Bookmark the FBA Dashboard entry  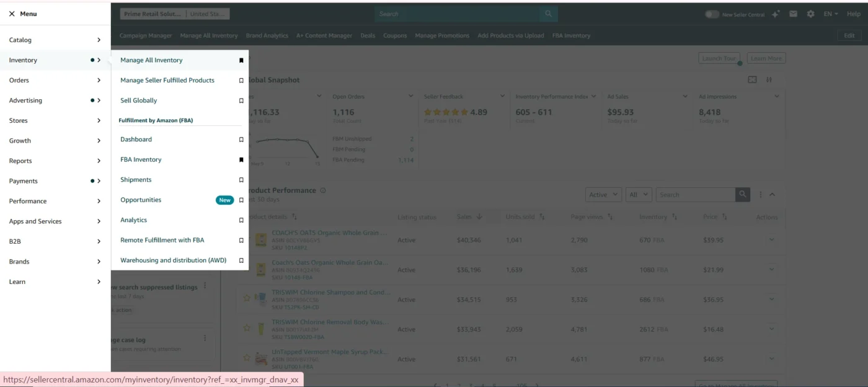(x=241, y=140)
